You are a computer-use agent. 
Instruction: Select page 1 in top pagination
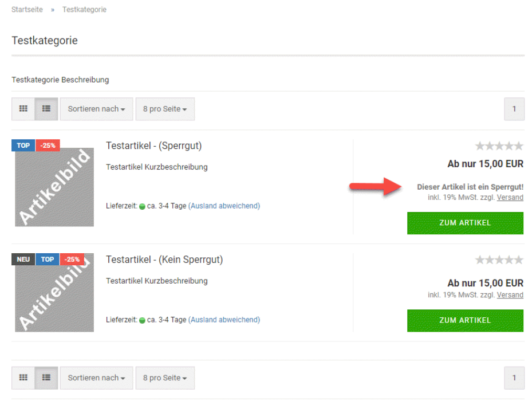click(x=514, y=109)
